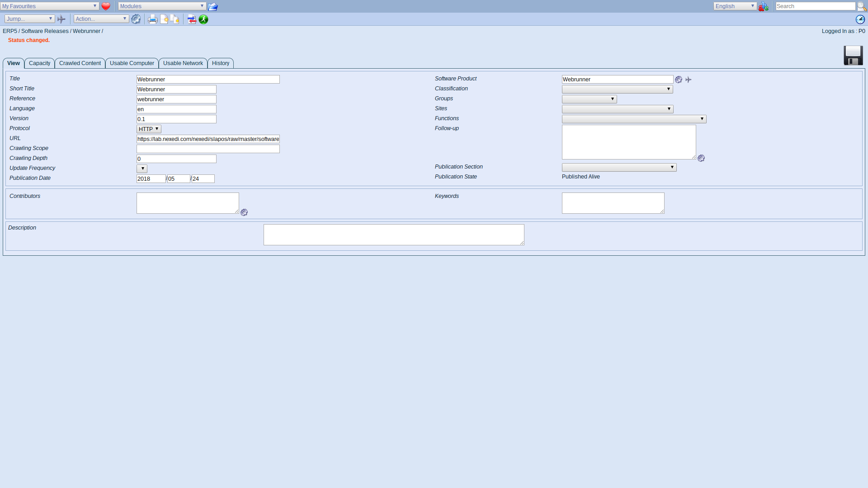The width and height of the screenshot is (868, 488).
Task: Click into the URL input field
Action: pos(208,139)
